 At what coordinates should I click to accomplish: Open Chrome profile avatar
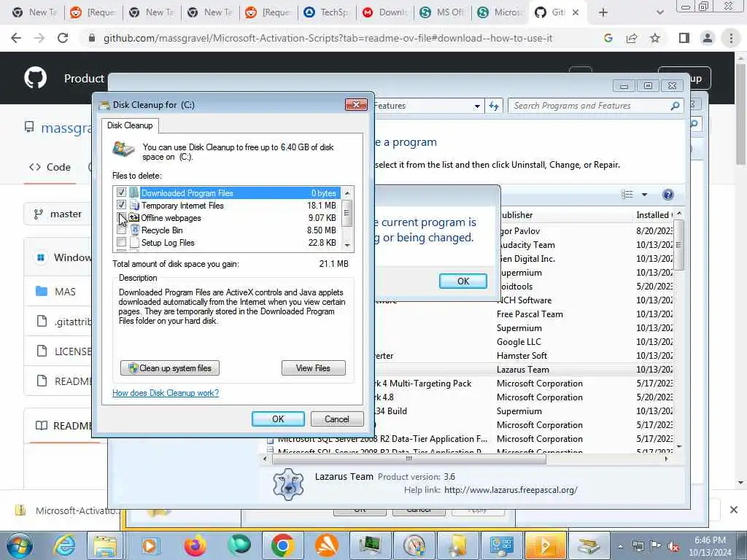pyautogui.click(x=708, y=38)
